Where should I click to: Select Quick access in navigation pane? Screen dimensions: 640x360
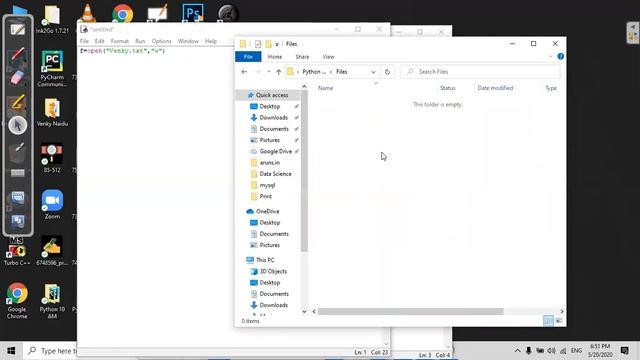(x=269, y=95)
